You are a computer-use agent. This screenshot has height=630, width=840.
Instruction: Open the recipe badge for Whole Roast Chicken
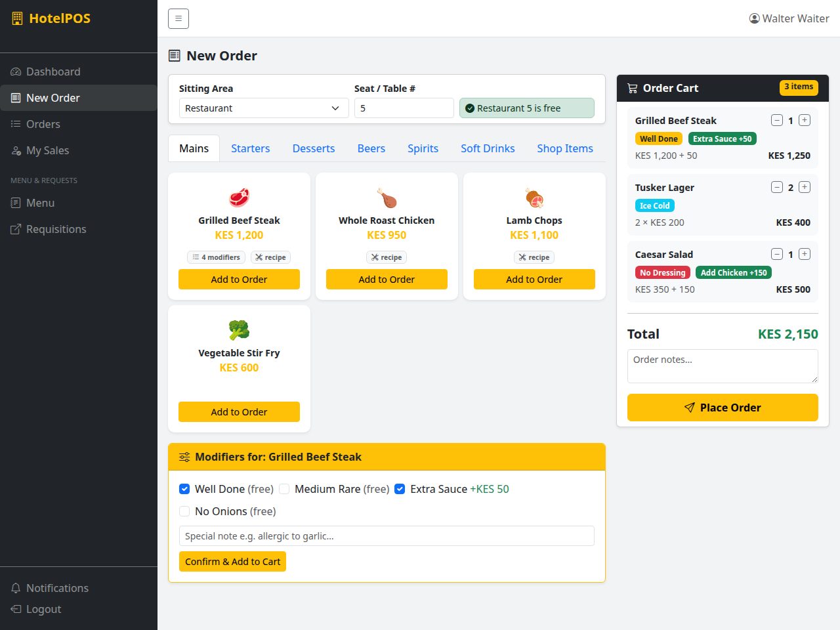387,257
